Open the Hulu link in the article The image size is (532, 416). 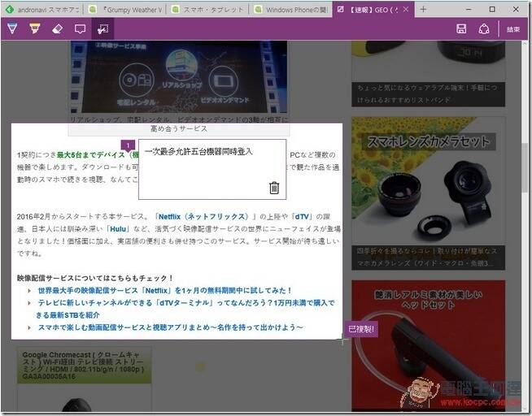[118, 229]
